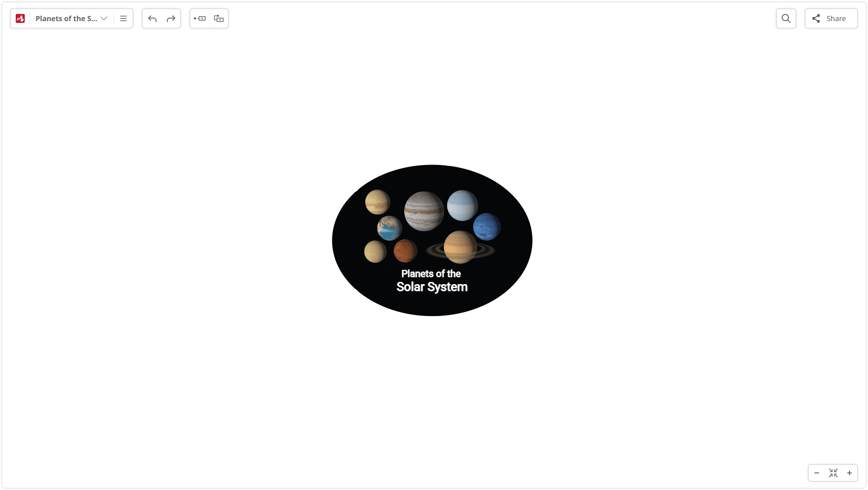868x490 pixels.
Task: Click the Share button
Action: point(831,18)
